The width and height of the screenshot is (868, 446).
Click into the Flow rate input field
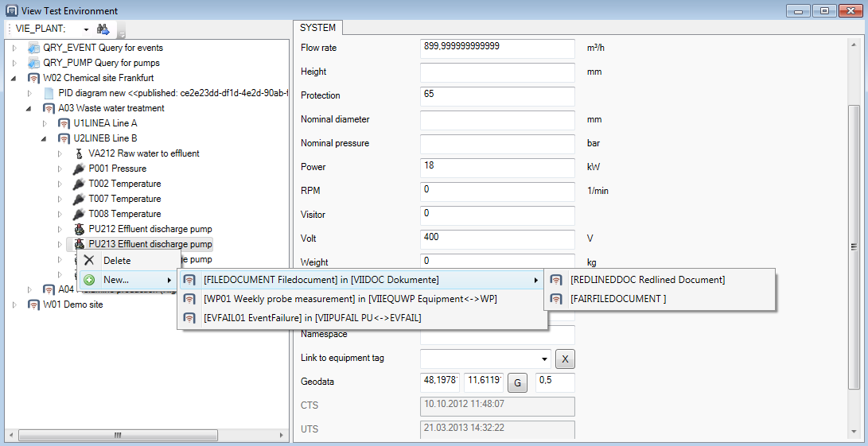coord(497,48)
